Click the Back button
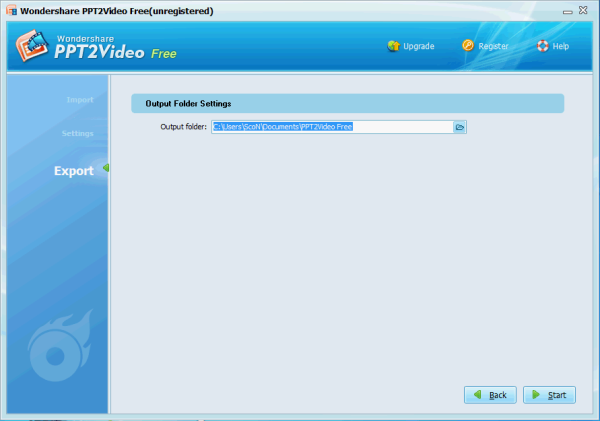600x421 pixels. [491, 395]
